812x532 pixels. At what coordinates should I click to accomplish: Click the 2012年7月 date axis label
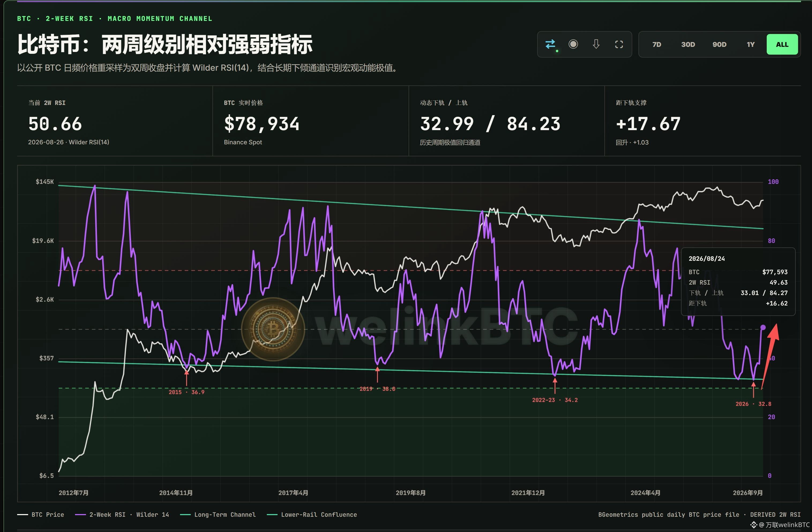coord(73,493)
